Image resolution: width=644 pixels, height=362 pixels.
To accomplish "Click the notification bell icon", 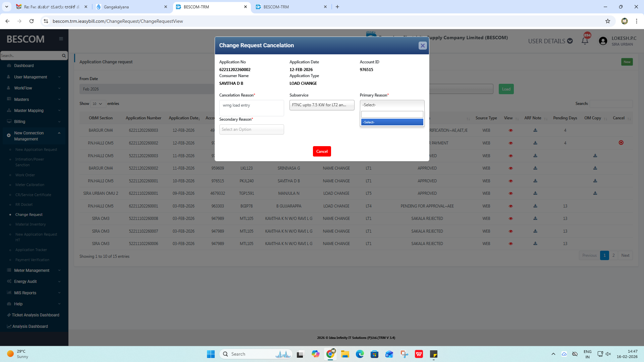I will click(x=585, y=41).
